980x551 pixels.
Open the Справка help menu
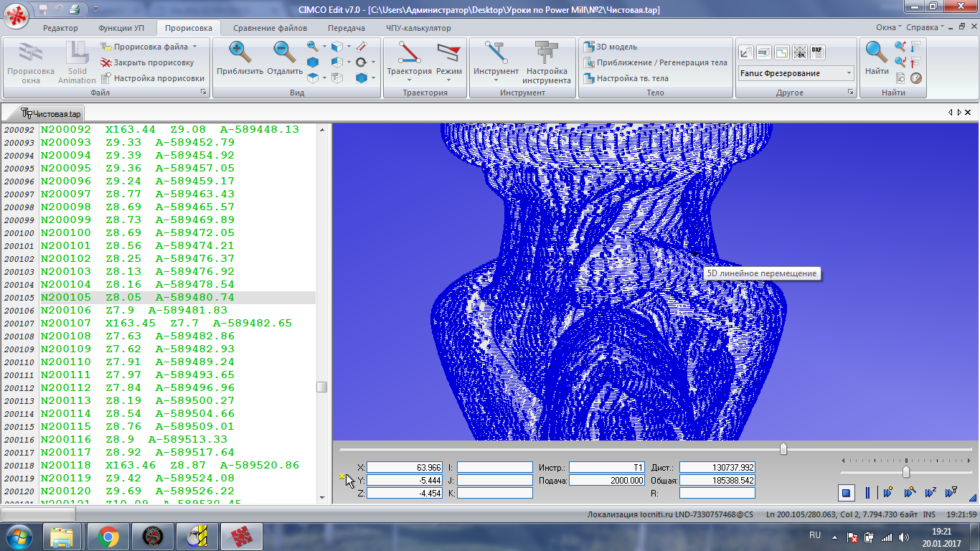coord(925,27)
